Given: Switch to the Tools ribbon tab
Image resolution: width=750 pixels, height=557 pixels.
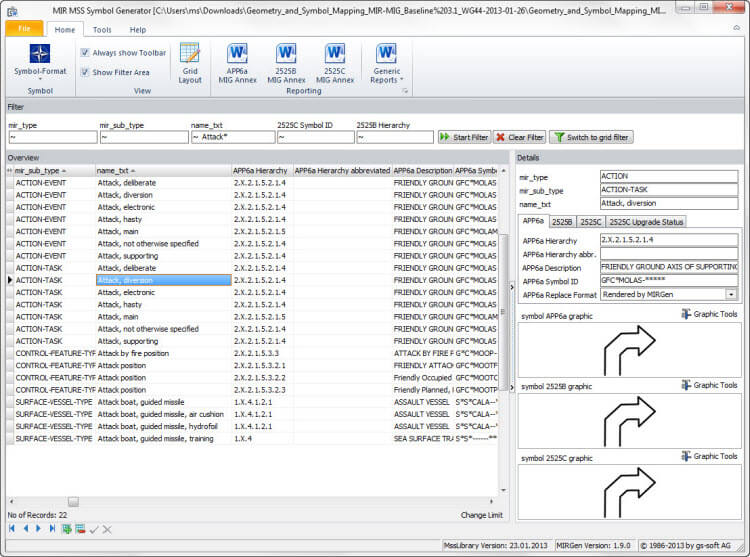Looking at the screenshot, I should coord(102,30).
